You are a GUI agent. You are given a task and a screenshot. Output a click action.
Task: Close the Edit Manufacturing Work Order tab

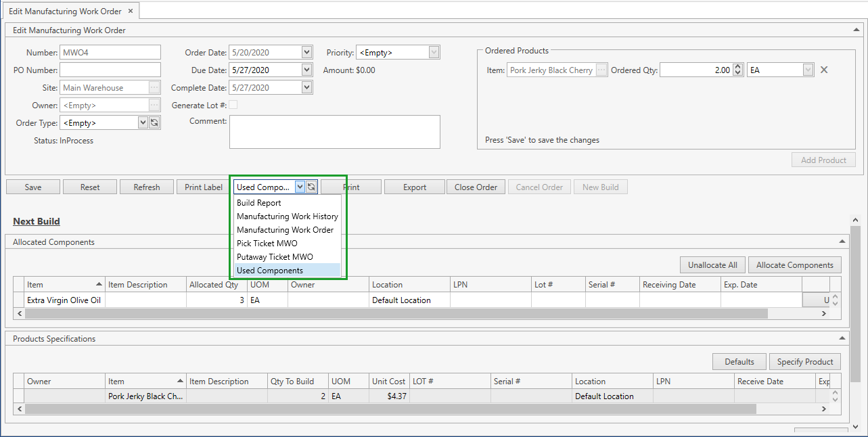click(131, 11)
